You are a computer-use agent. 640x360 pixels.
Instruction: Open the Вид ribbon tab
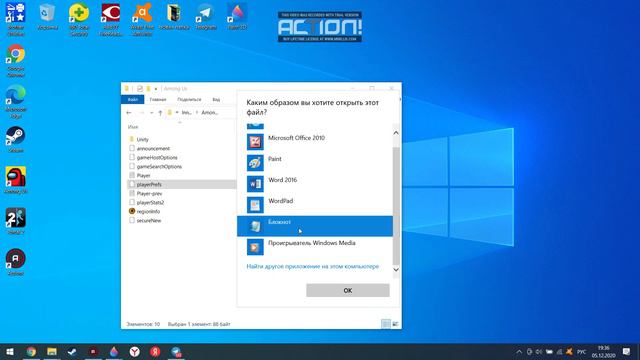[216, 99]
